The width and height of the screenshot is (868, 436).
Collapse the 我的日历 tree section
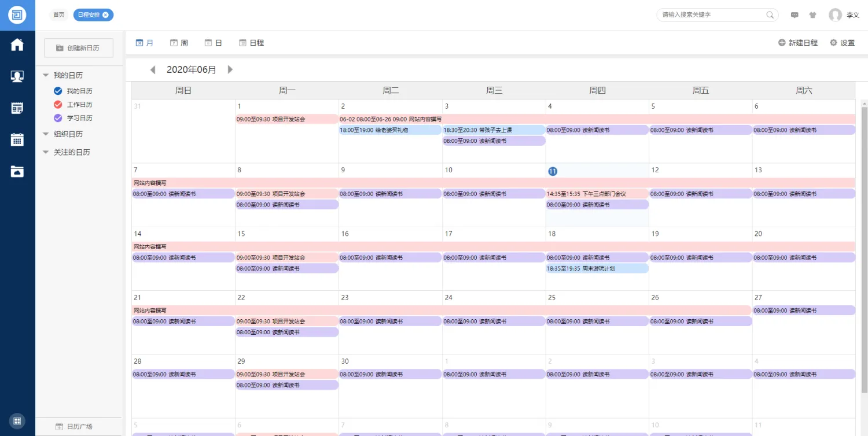pyautogui.click(x=46, y=75)
